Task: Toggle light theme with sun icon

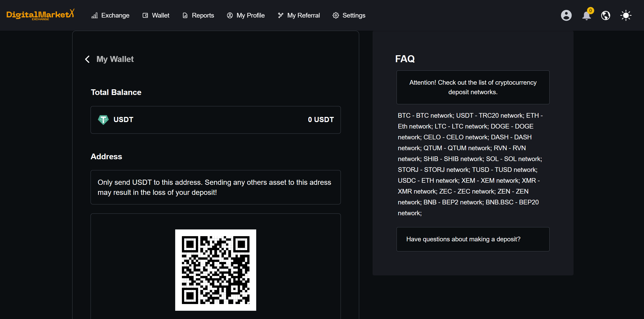Action: tap(626, 15)
